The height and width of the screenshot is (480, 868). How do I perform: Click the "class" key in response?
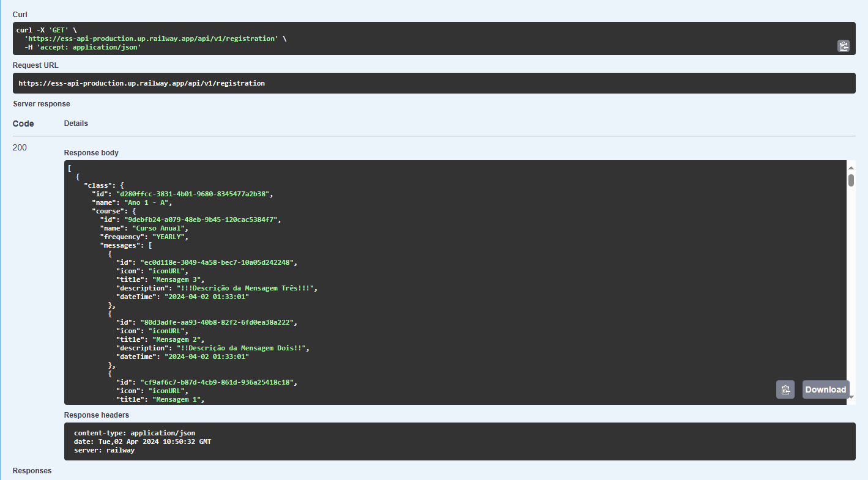(98, 185)
